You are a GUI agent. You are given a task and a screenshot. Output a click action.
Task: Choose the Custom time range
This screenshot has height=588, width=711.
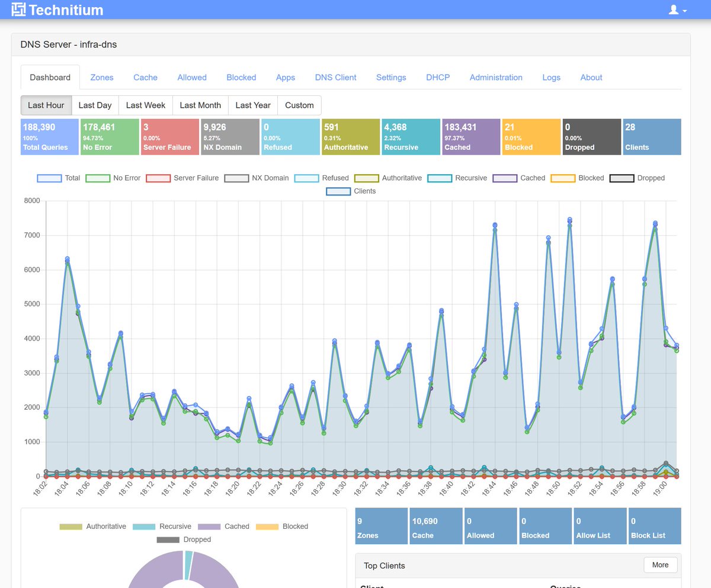point(299,105)
